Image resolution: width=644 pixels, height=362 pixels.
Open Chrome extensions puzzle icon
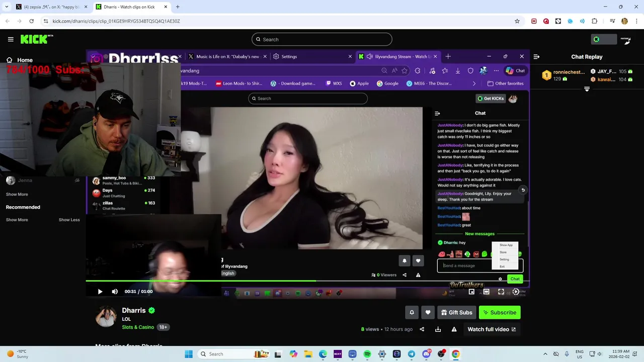594,21
